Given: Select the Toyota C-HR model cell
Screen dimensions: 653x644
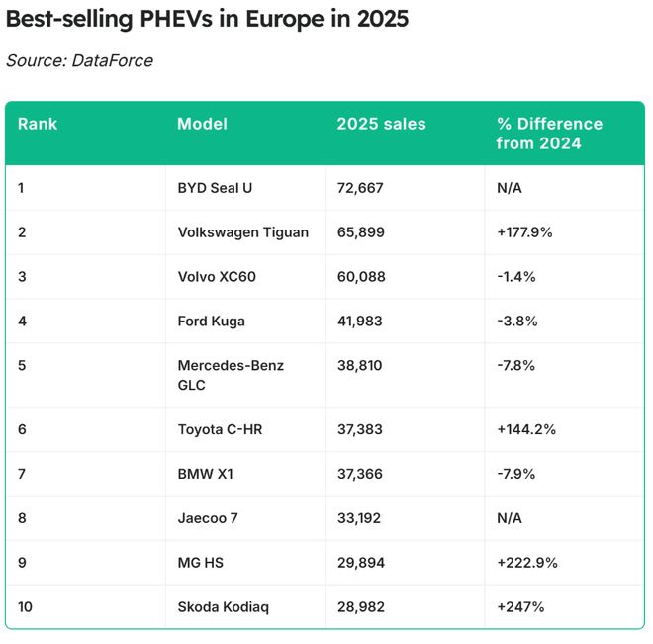Looking at the screenshot, I should tap(220, 429).
